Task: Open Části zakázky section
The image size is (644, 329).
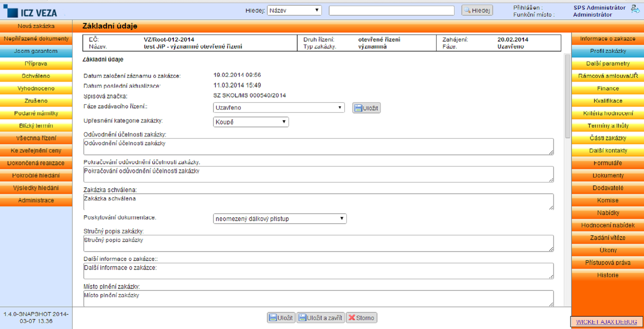Action: pos(608,138)
